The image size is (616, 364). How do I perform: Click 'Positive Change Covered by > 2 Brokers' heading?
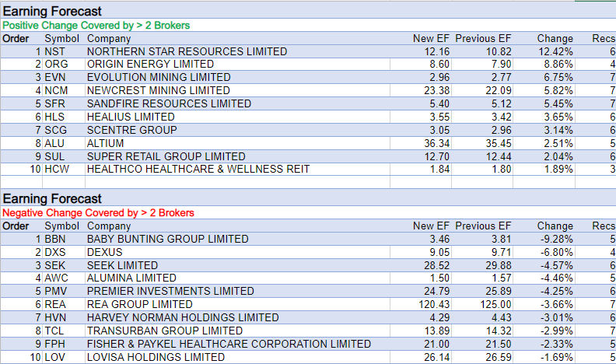[95, 25]
